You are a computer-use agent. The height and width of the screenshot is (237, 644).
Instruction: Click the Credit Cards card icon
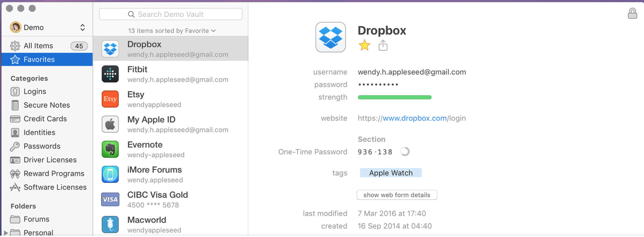click(x=15, y=119)
